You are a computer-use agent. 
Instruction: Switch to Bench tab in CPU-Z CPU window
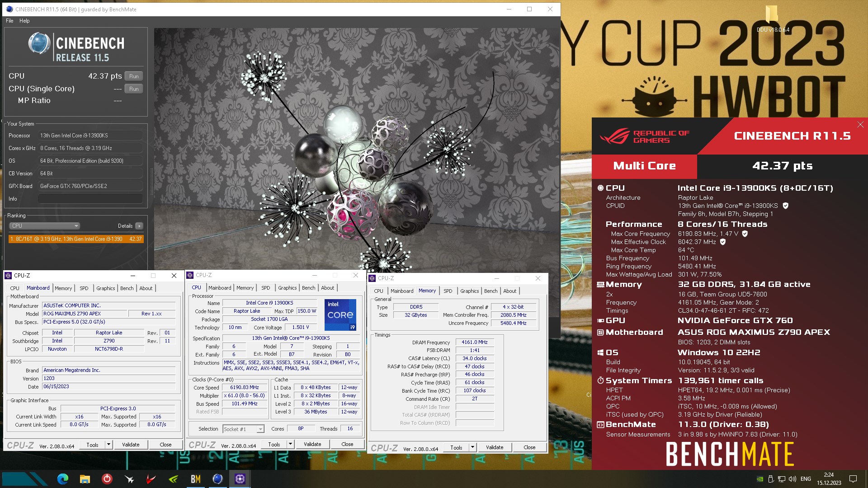coord(309,288)
